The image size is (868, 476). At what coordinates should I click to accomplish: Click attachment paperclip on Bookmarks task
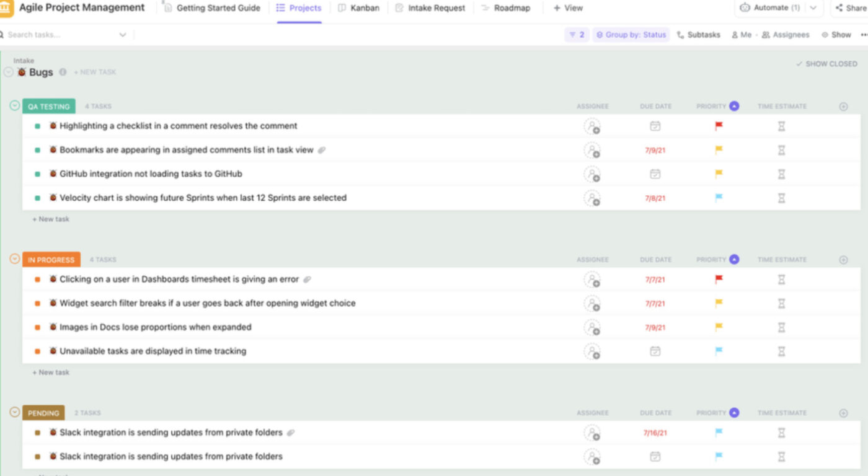(321, 150)
